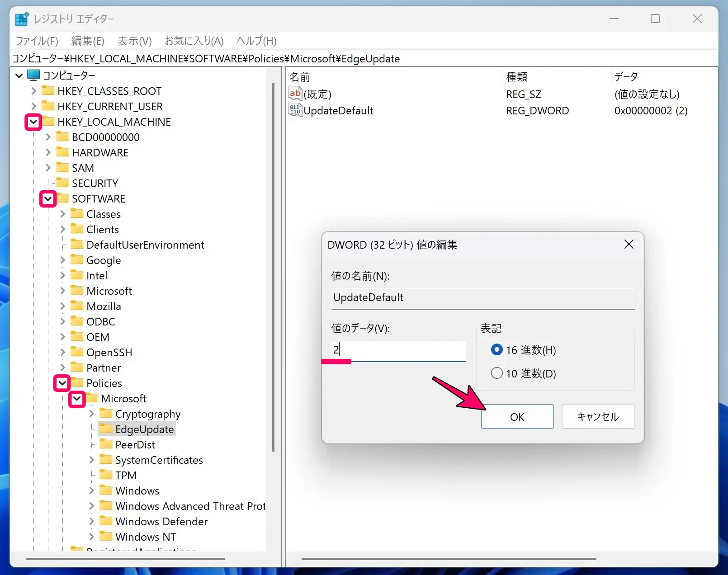Click the computer icon at tree root
The height and width of the screenshot is (575, 728).
coord(33,75)
